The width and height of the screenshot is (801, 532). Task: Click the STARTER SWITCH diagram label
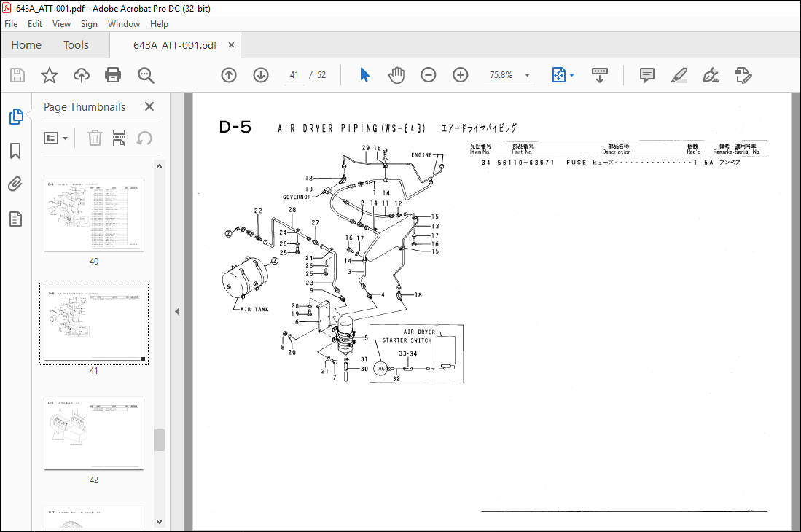click(407, 340)
